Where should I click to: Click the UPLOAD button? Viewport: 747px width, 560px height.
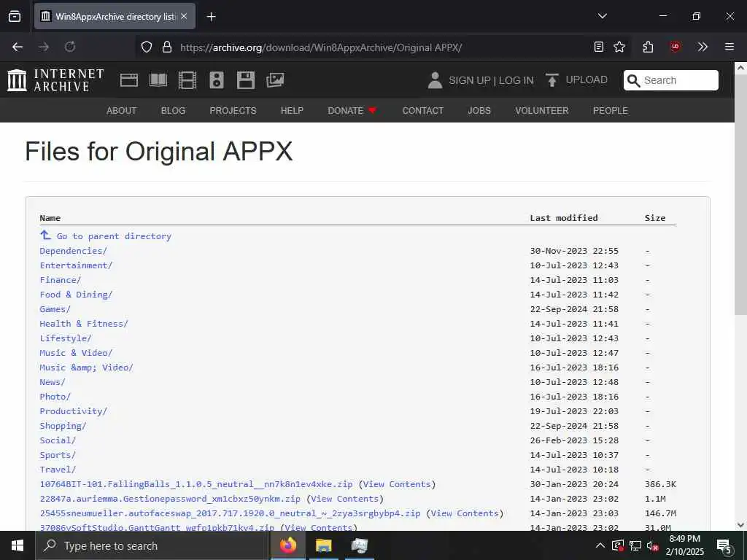tap(576, 80)
